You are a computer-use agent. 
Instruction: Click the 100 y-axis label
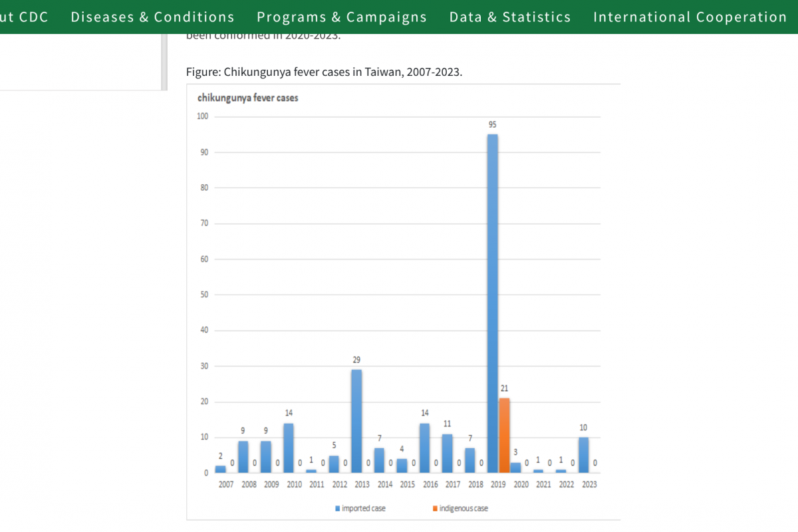202,116
